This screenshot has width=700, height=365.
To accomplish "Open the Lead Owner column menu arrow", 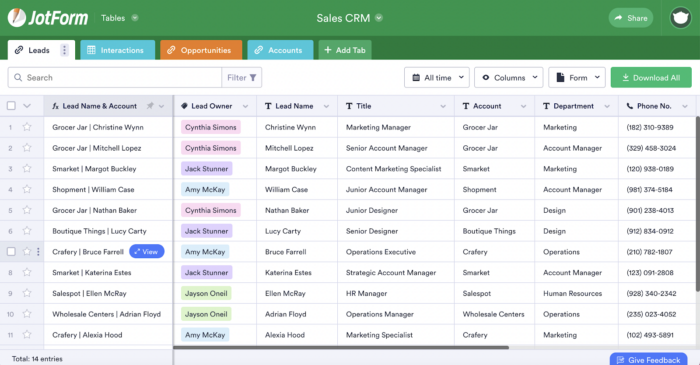I will (x=245, y=106).
